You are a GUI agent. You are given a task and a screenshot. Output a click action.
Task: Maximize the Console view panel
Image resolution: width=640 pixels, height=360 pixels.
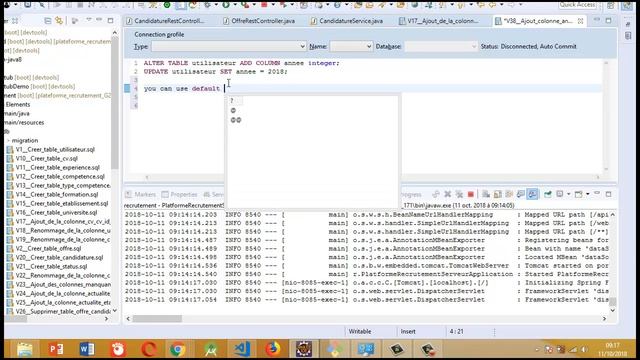pos(609,194)
